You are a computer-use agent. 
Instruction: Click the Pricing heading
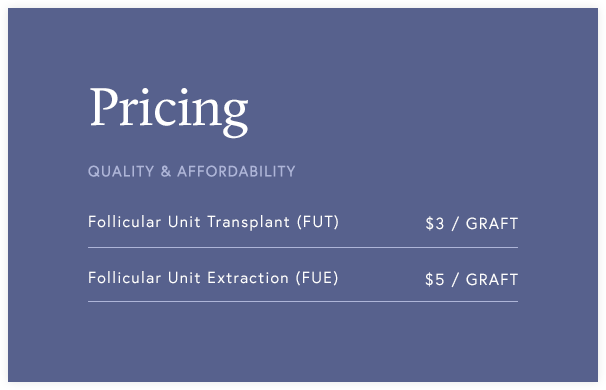tap(169, 111)
